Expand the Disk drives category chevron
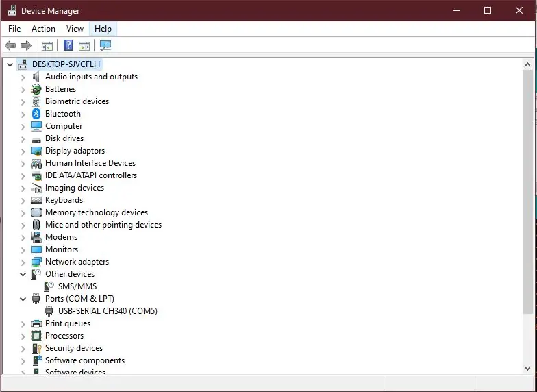This screenshot has width=537, height=392. tap(23, 139)
